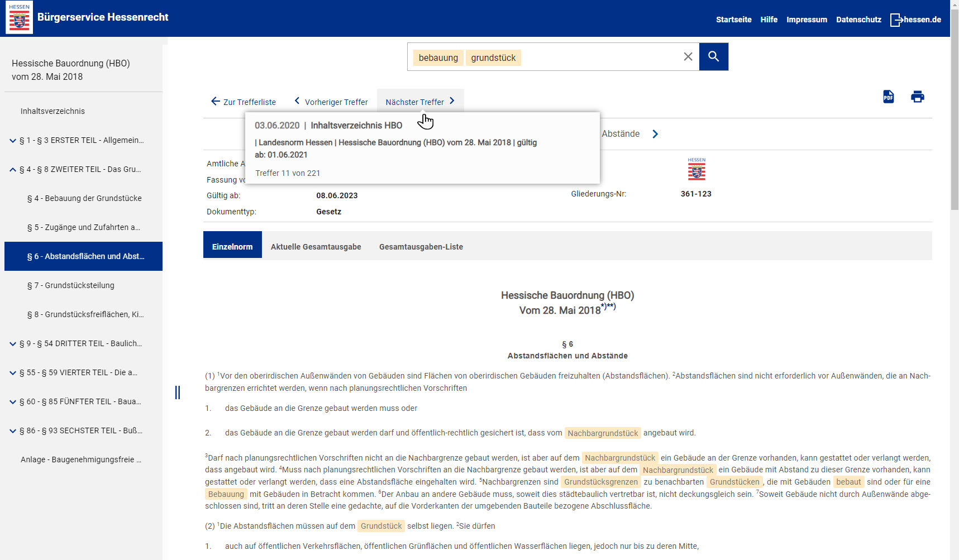Click the highlighted word 'Bebauung' in paragraph
Screen dimensions: 959x560
pyautogui.click(x=226, y=494)
